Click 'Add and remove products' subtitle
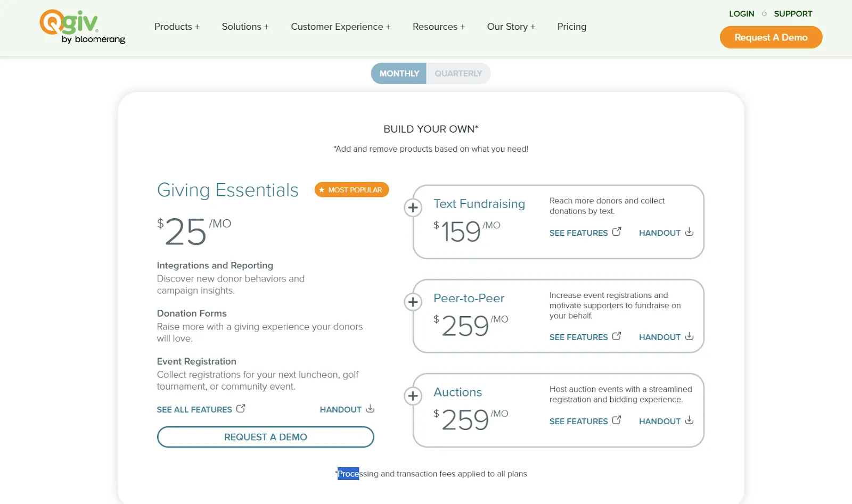852x504 pixels. click(431, 149)
